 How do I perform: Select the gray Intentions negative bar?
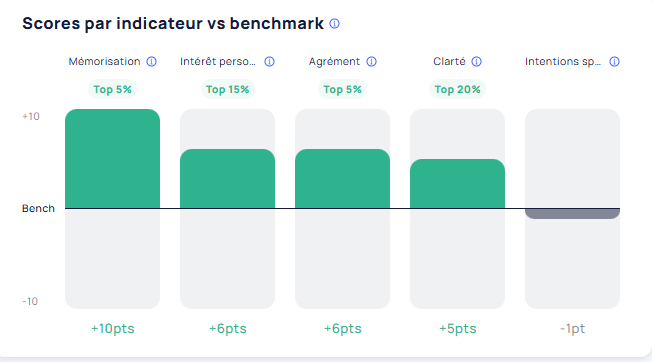point(573,214)
